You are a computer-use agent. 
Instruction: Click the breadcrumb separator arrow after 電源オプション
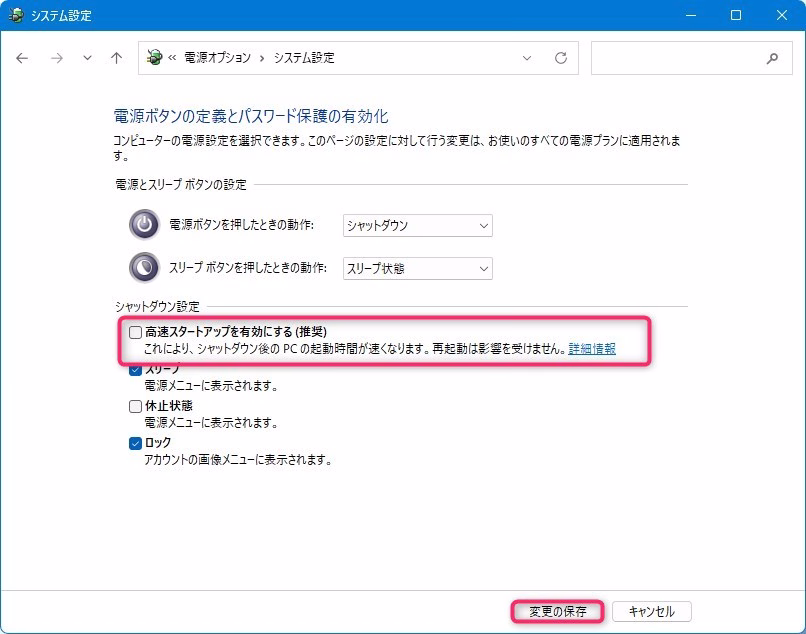point(262,58)
